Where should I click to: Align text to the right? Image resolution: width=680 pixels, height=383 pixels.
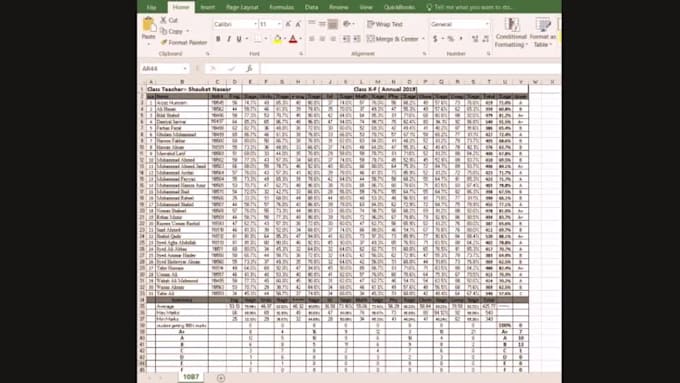(333, 39)
